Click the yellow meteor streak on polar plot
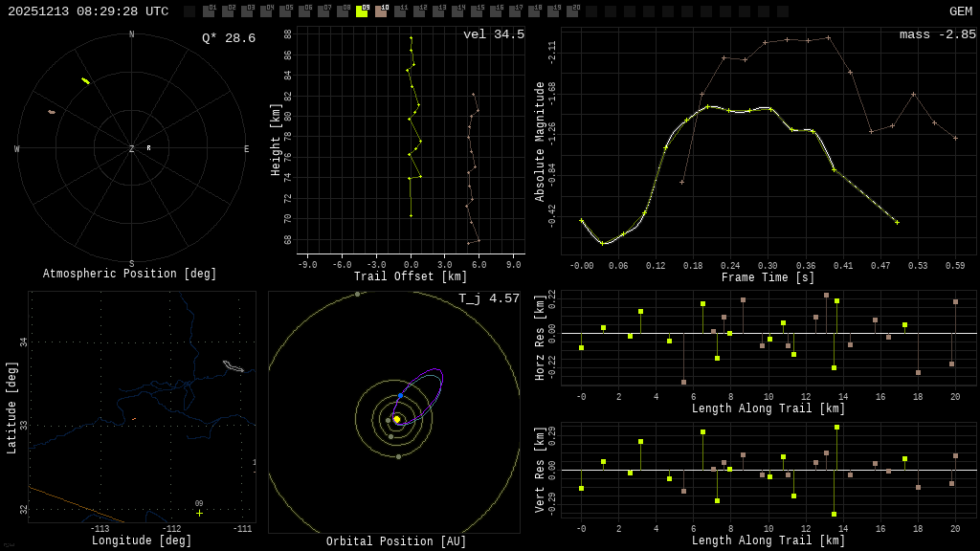980x551 pixels. pos(85,80)
